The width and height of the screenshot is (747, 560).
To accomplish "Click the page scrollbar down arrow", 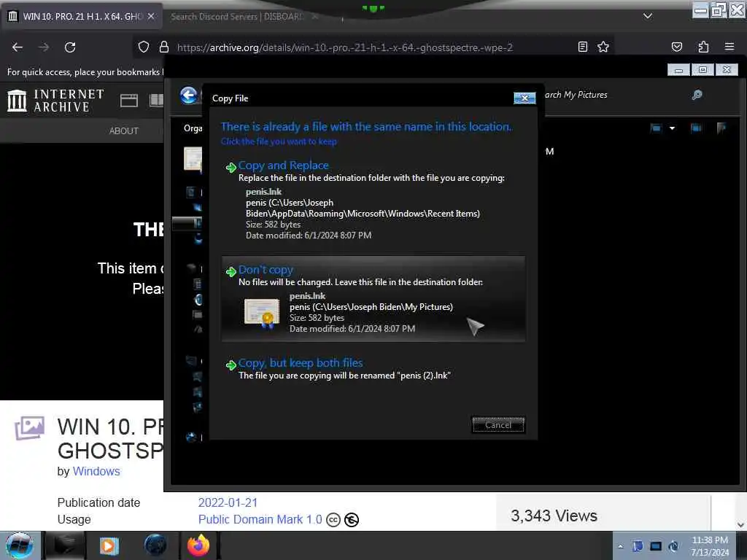I will point(741,525).
